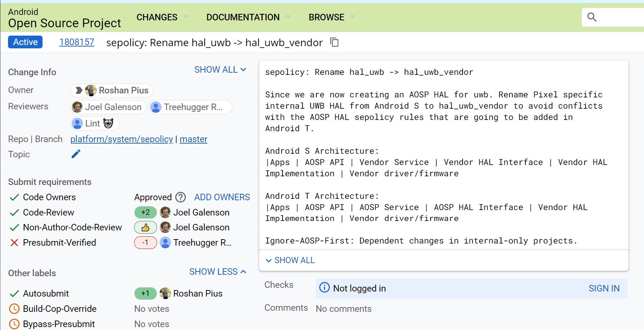
Task: Click the info icon beside Not logged in
Action: [x=324, y=288]
